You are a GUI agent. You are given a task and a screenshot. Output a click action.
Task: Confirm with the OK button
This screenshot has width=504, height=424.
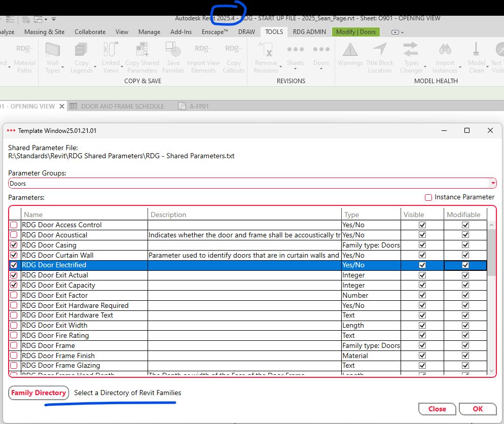click(x=478, y=409)
